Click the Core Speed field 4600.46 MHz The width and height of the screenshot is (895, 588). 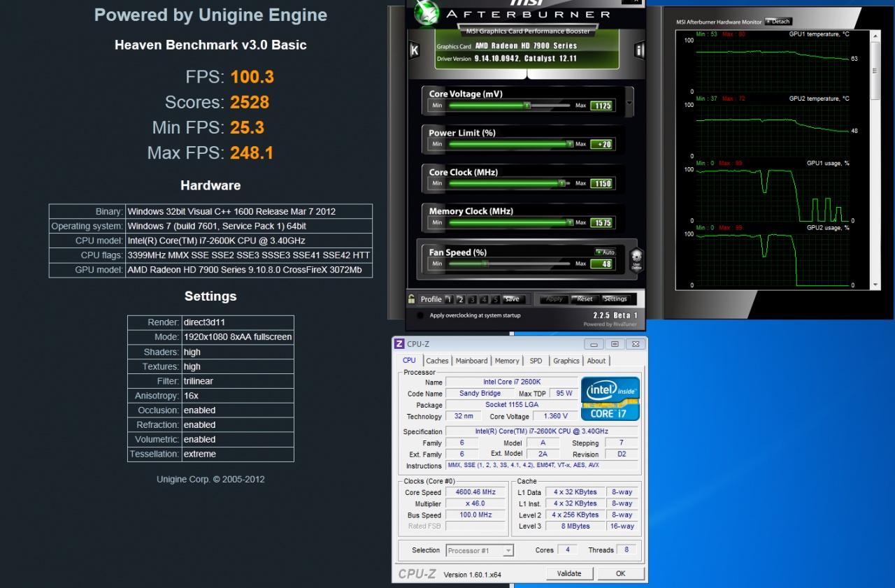coord(475,492)
